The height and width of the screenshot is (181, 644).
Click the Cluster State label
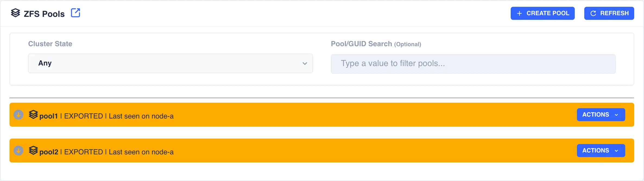[50, 44]
